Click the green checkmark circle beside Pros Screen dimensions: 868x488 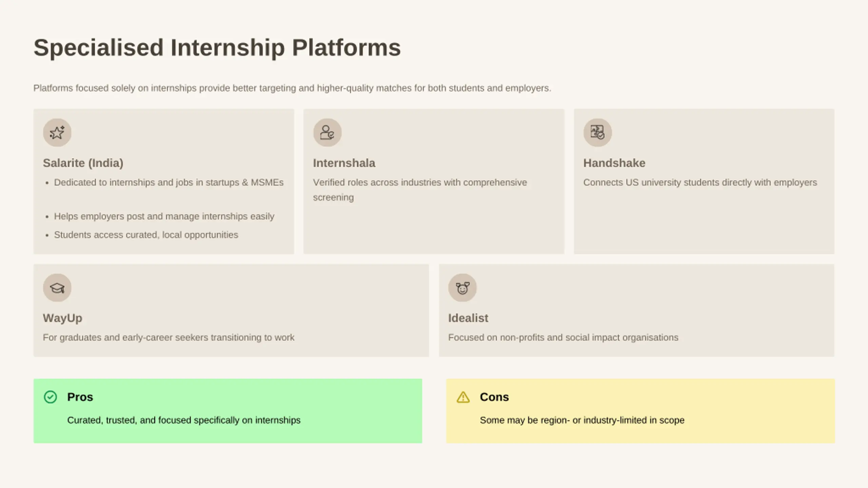[51, 397]
